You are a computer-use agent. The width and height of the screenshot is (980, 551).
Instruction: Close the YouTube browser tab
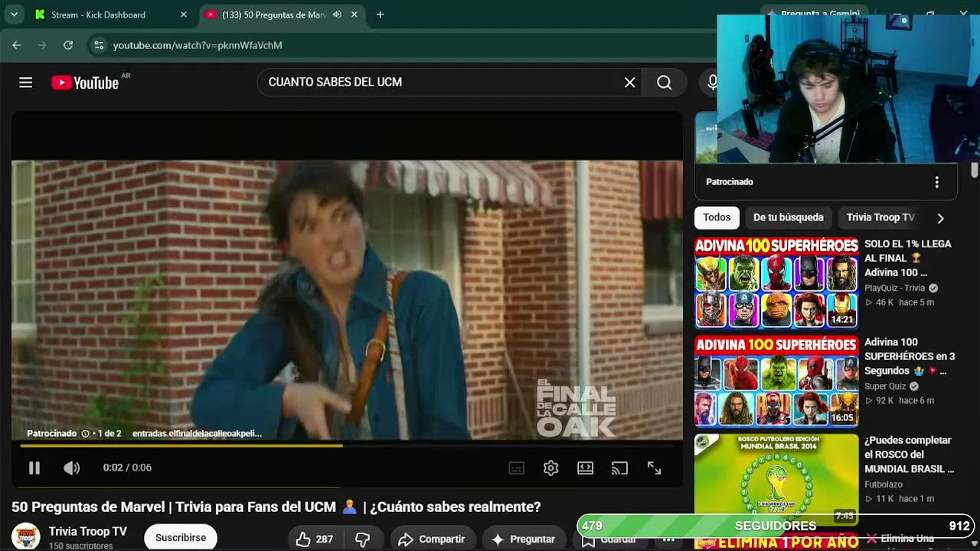coord(354,15)
